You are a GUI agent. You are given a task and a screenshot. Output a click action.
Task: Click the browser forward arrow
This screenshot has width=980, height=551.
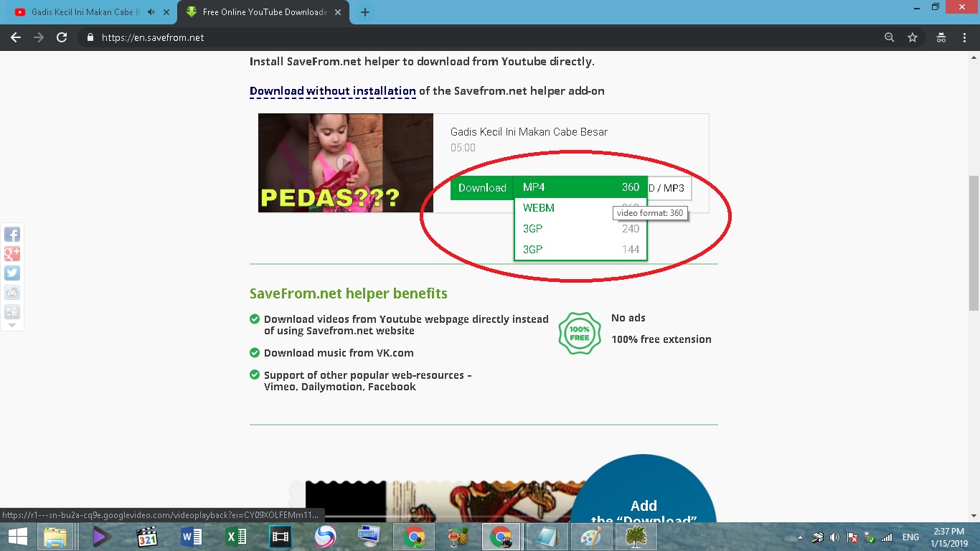pos(39,37)
